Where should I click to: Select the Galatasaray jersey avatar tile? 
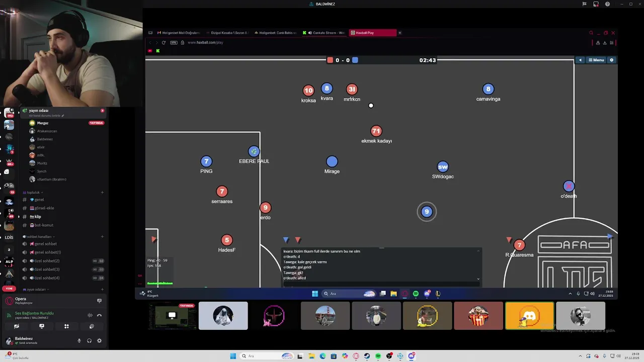(x=478, y=316)
